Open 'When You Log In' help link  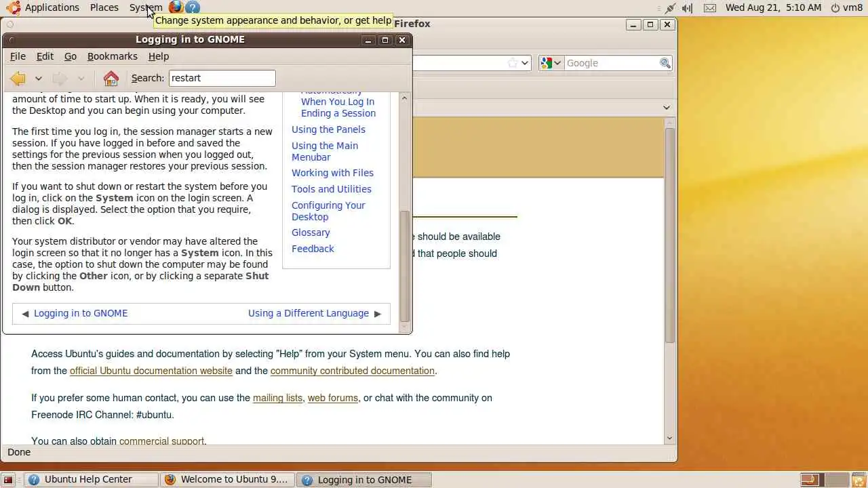(338, 102)
